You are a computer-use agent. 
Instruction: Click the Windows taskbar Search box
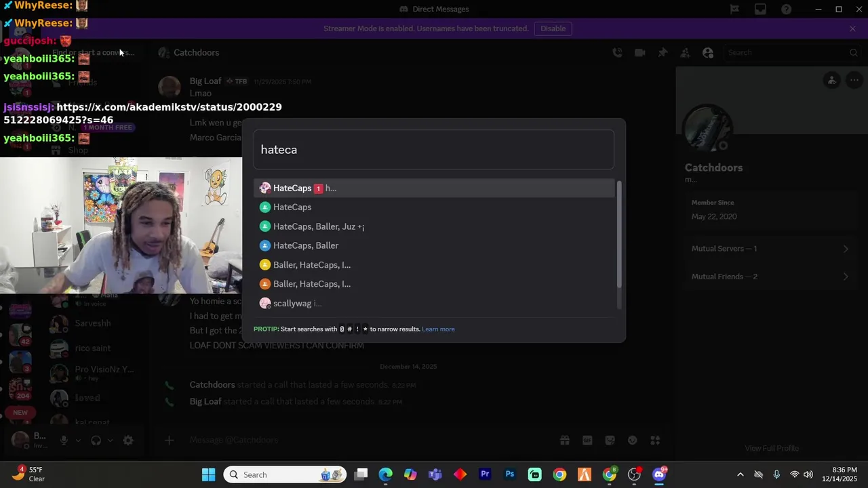pos(285,474)
